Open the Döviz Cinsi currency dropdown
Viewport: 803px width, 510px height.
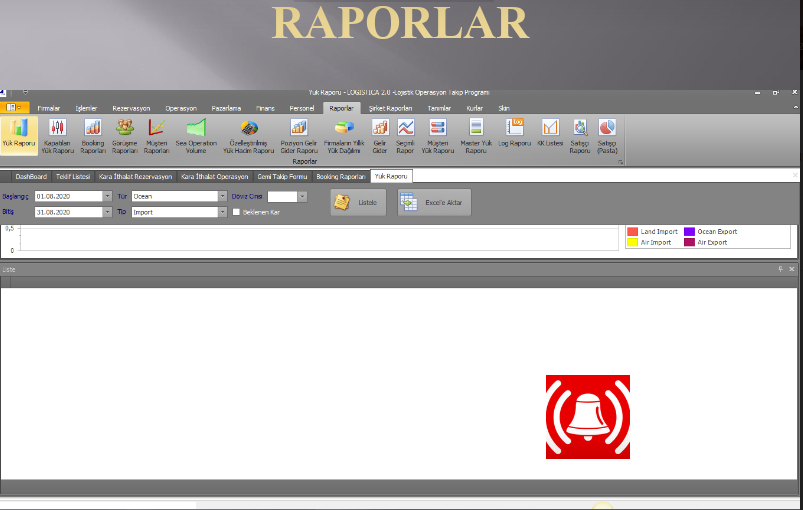point(302,197)
